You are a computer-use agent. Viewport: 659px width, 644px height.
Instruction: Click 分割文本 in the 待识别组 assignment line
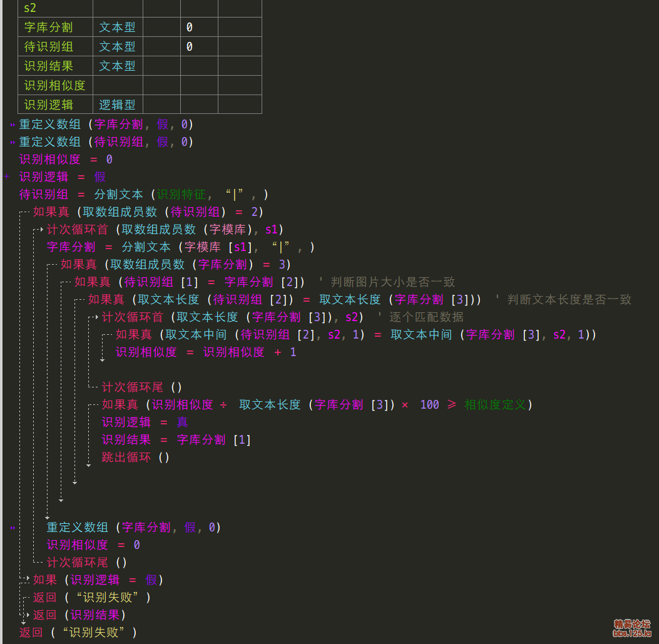point(118,195)
